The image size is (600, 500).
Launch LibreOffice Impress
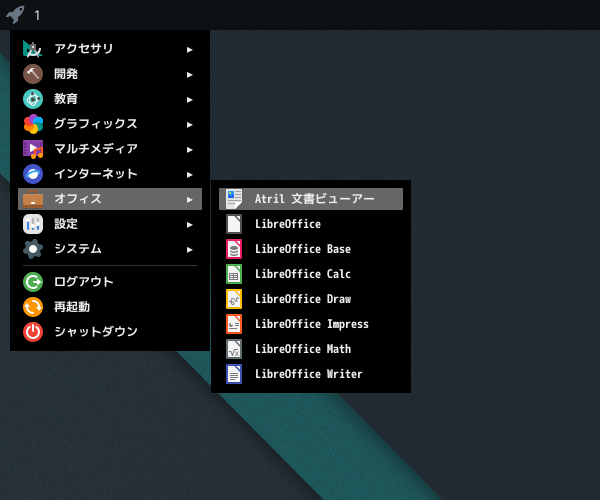tap(311, 324)
